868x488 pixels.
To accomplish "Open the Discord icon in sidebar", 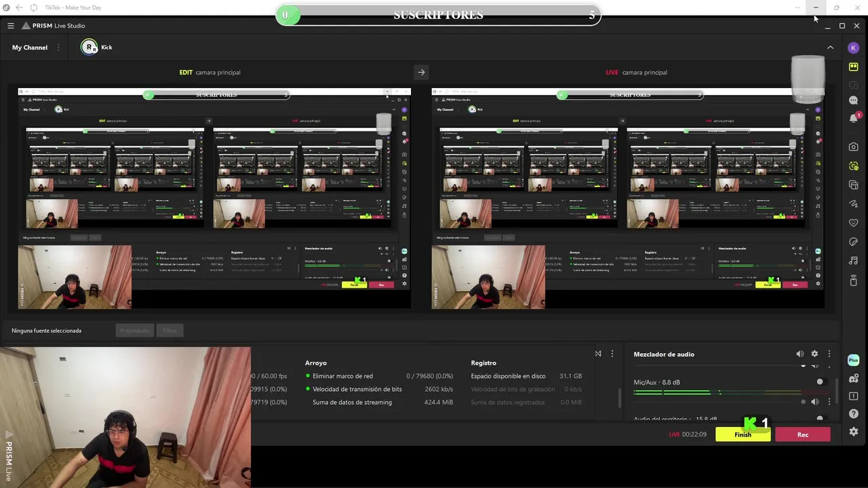I will point(853,379).
